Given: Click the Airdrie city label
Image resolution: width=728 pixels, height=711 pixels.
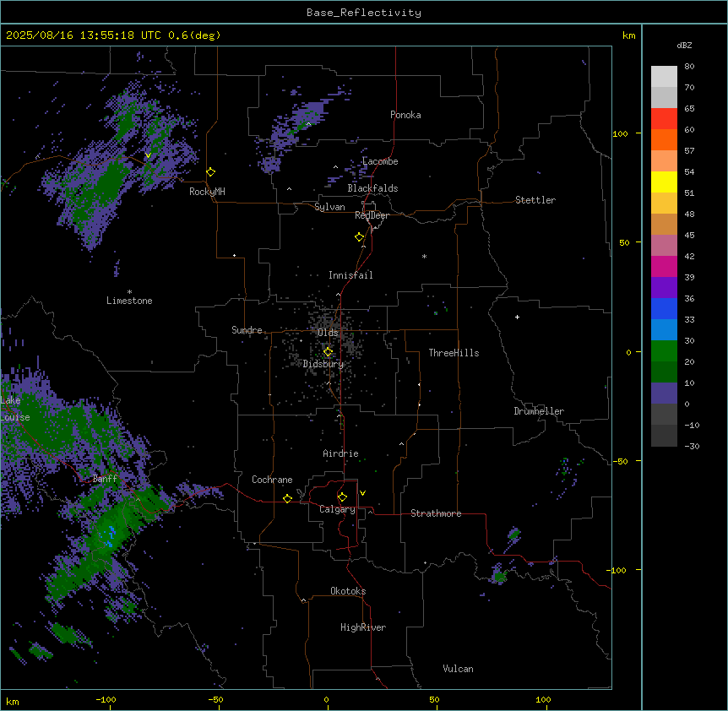Looking at the screenshot, I should pos(341,453).
